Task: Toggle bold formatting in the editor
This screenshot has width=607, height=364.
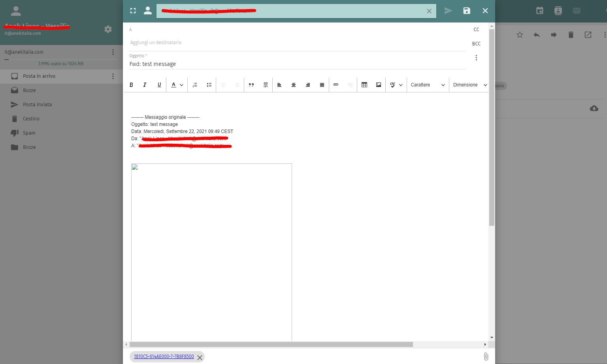Action: (x=131, y=85)
